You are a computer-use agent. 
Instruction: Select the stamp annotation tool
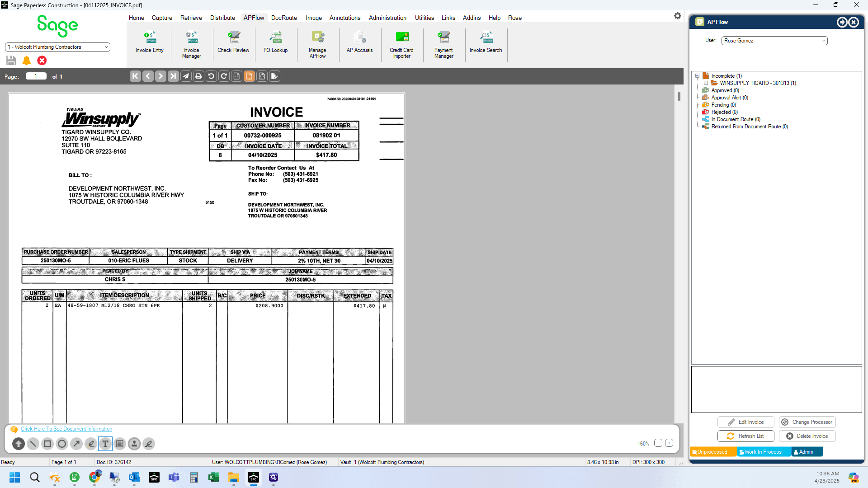point(134,444)
